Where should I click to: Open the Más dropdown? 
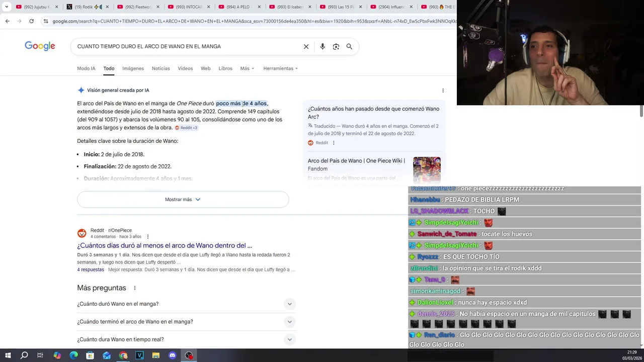[x=247, y=68]
